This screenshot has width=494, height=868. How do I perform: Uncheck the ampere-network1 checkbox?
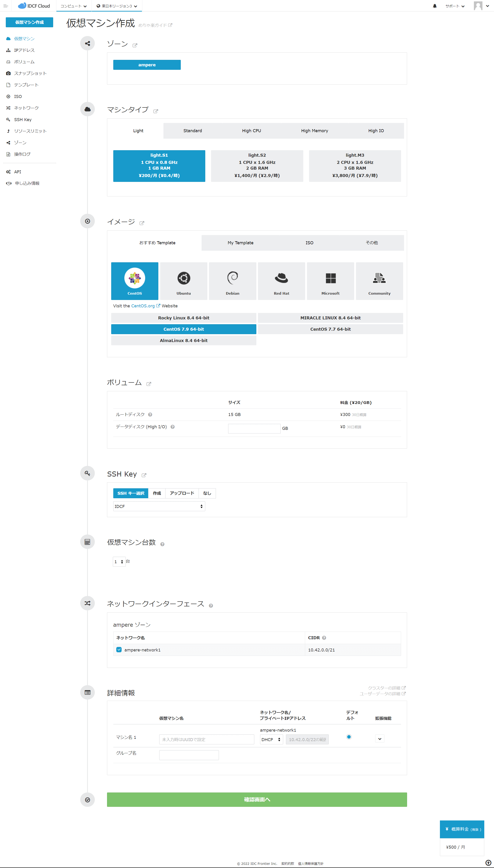(x=119, y=650)
